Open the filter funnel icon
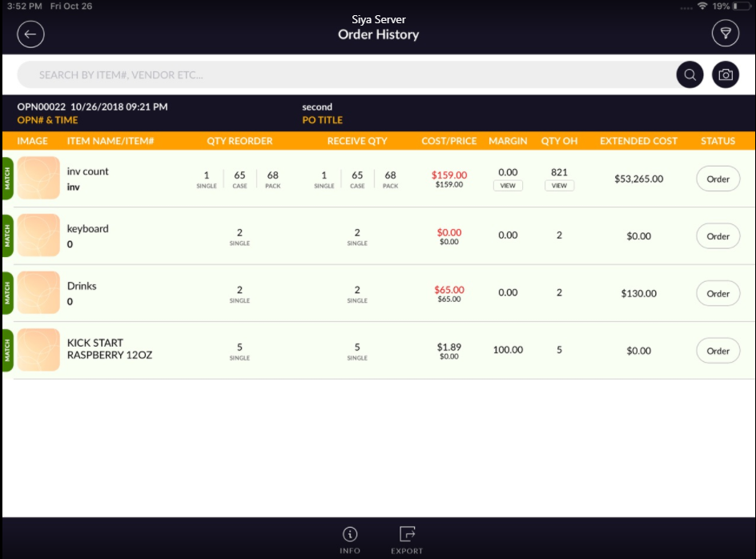The image size is (756, 559). pos(725,34)
